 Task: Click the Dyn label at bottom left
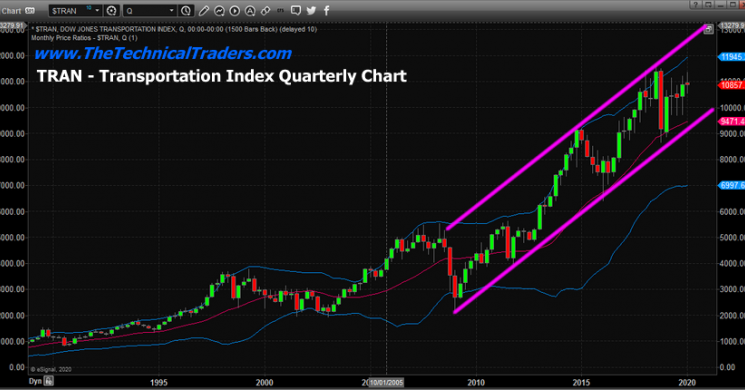pyautogui.click(x=35, y=381)
